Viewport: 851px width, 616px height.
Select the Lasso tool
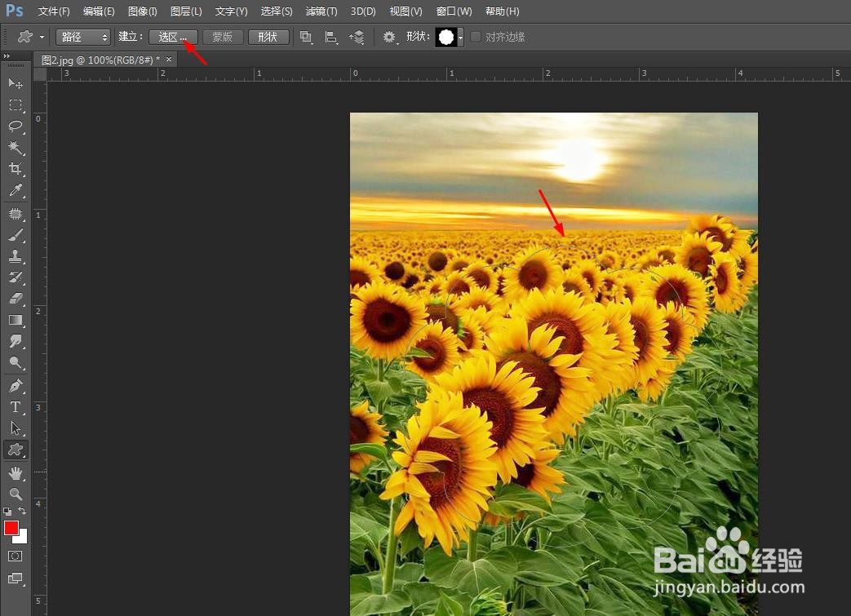(x=16, y=126)
